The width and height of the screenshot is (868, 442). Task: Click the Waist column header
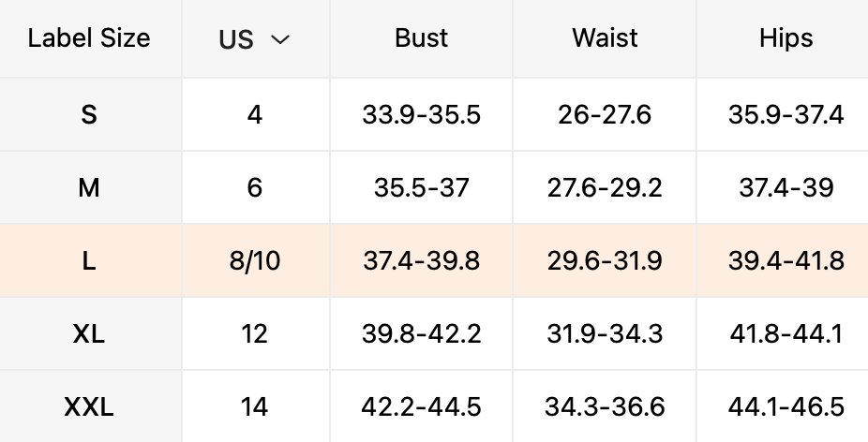pyautogui.click(x=605, y=38)
